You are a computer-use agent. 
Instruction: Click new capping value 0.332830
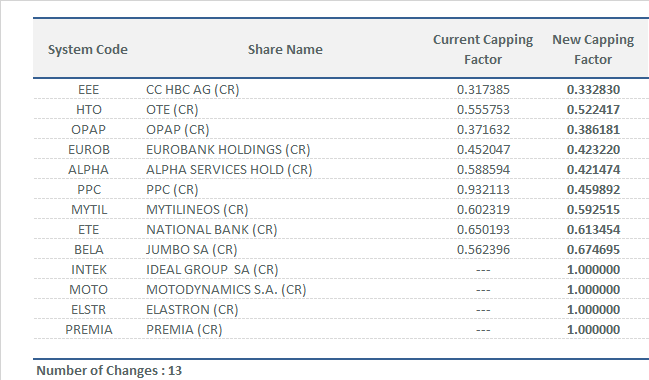point(593,90)
